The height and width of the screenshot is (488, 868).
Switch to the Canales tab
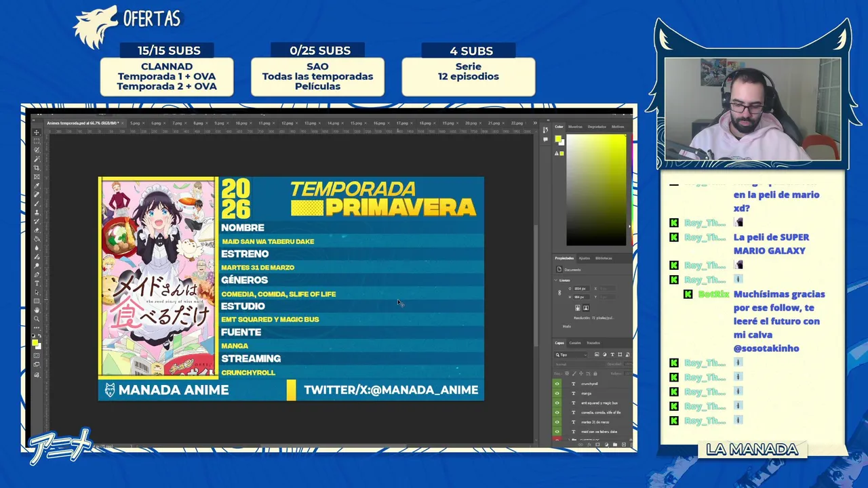point(575,343)
